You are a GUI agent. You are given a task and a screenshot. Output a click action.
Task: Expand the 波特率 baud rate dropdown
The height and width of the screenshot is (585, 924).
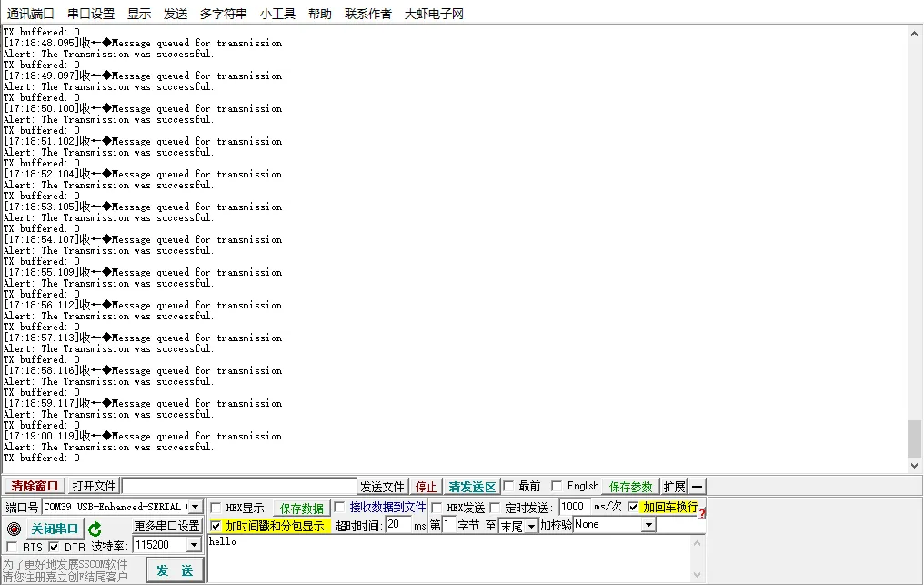[194, 545]
